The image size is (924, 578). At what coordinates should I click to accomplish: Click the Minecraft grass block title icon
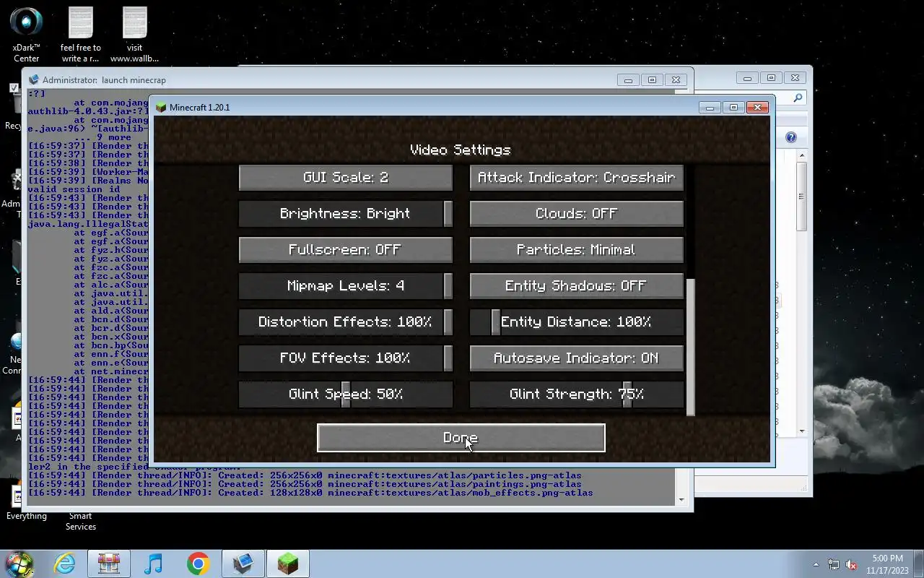pyautogui.click(x=161, y=107)
